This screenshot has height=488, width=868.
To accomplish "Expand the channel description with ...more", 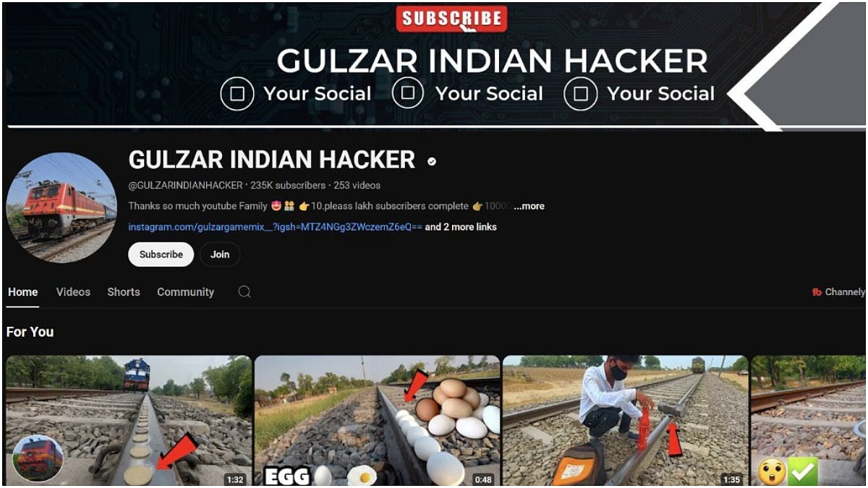I will pyautogui.click(x=529, y=206).
